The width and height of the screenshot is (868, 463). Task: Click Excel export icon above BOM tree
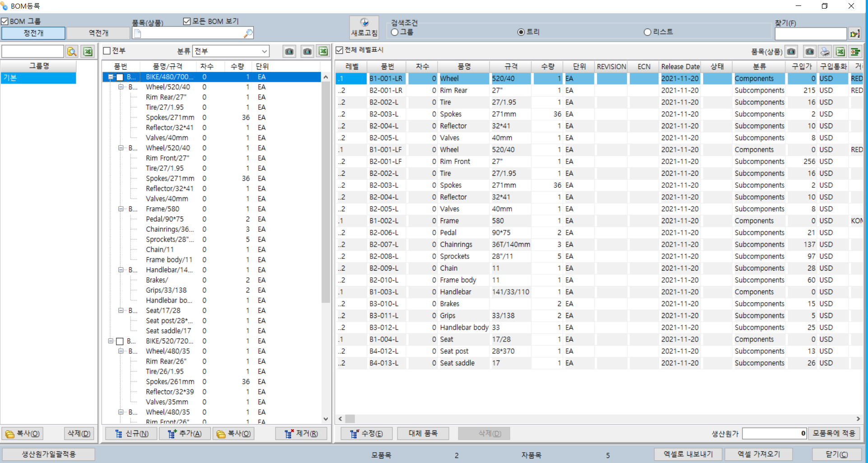323,51
